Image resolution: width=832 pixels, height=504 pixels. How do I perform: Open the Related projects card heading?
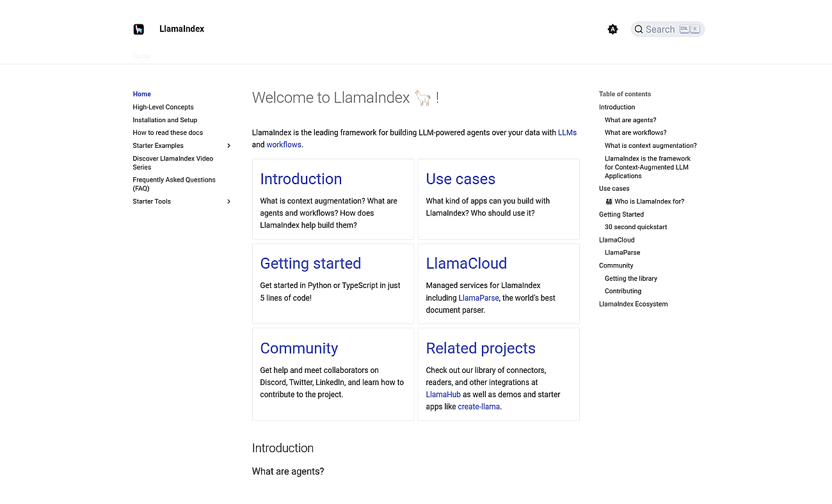pyautogui.click(x=481, y=349)
